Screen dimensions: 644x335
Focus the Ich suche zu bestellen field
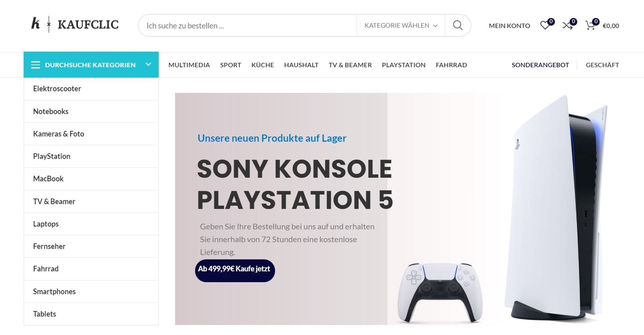tap(248, 26)
